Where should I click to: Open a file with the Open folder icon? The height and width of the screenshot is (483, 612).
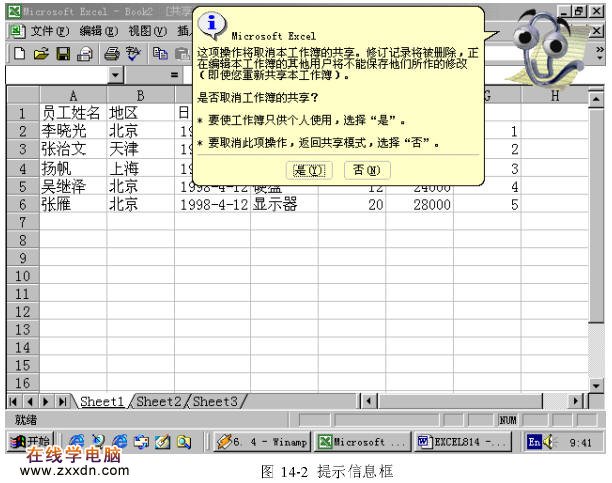[41, 53]
